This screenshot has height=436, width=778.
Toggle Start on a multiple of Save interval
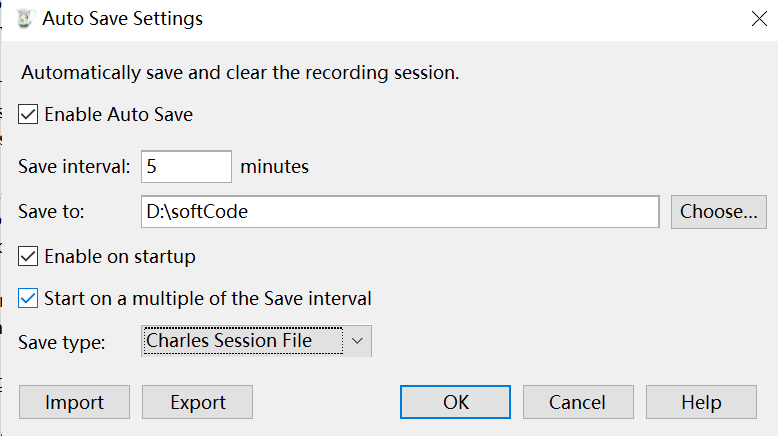pyautogui.click(x=29, y=298)
